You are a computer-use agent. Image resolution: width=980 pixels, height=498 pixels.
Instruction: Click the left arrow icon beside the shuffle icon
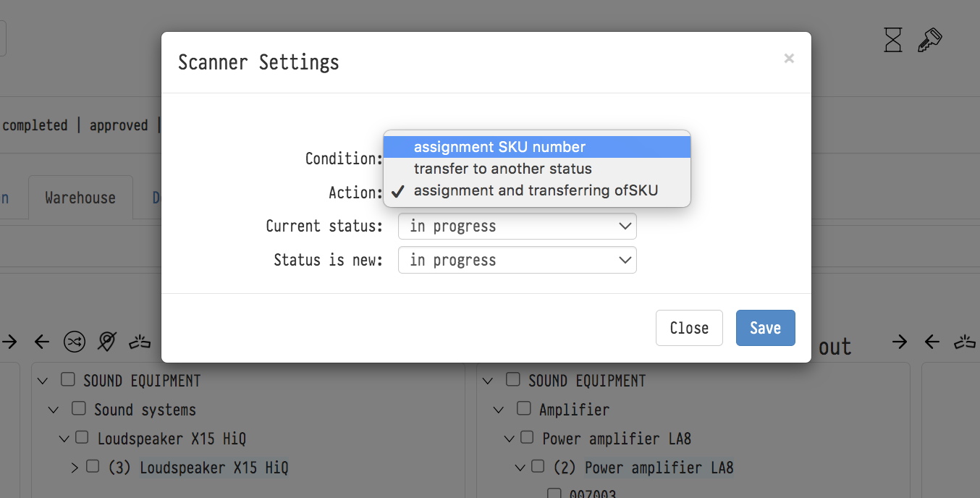tap(42, 342)
